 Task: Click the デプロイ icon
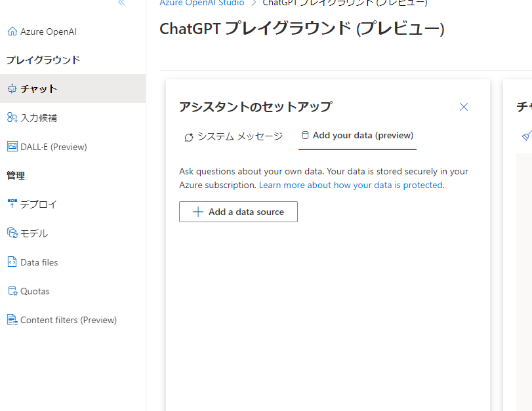tap(12, 203)
